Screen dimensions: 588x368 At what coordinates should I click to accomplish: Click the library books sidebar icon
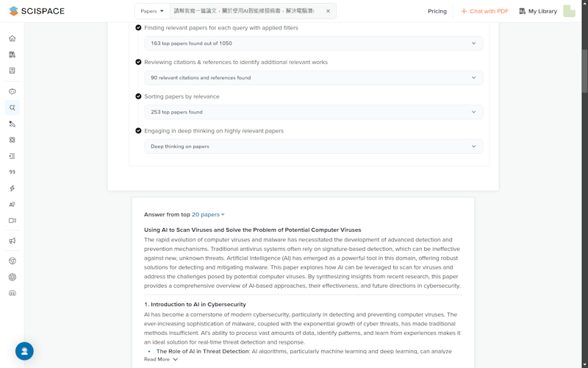(x=12, y=54)
